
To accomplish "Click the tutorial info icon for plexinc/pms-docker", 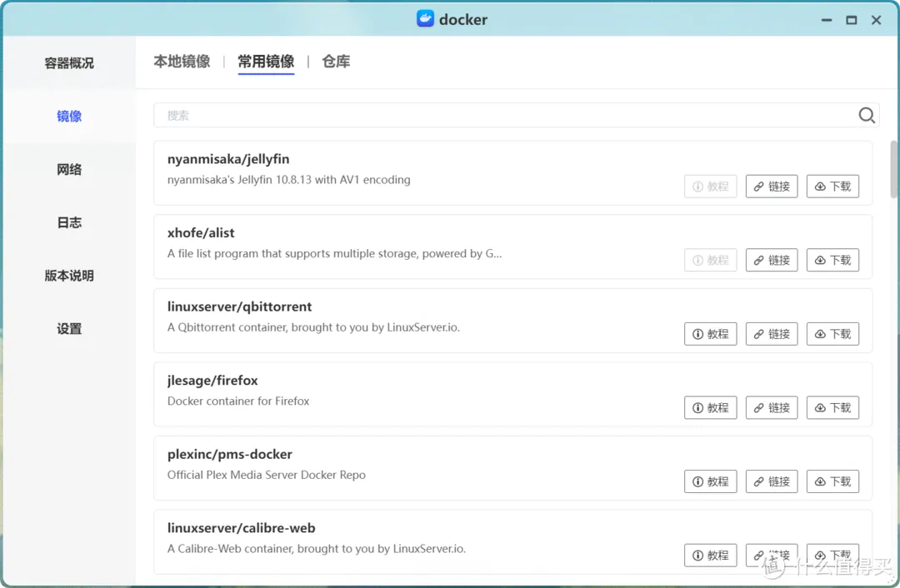I will (x=700, y=481).
